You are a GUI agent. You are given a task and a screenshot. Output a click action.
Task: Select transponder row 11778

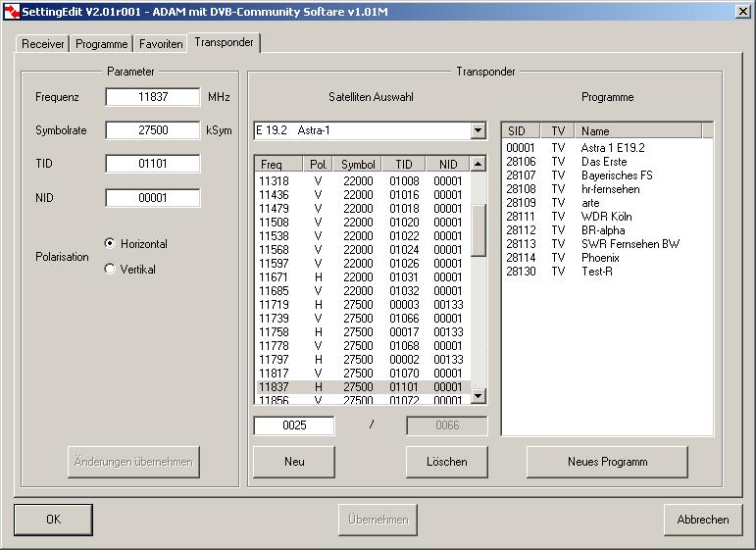click(362, 346)
